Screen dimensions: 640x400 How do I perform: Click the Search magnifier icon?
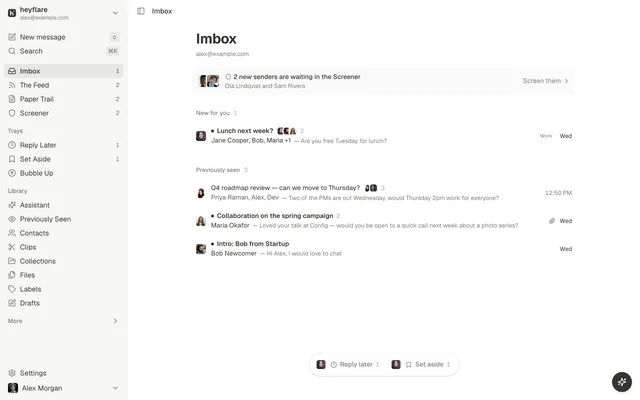[12, 51]
